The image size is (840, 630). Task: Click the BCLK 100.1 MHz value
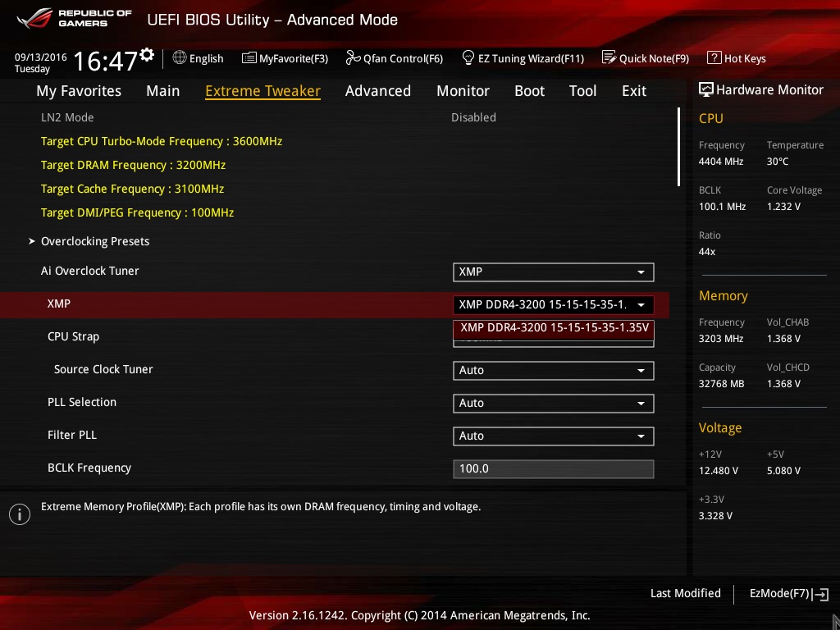click(722, 206)
